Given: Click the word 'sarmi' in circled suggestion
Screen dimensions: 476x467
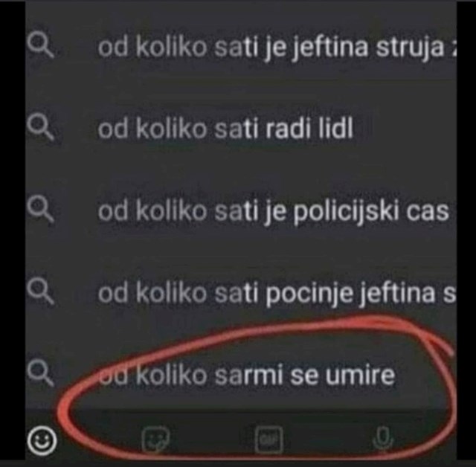Looking at the screenshot, I should click(x=249, y=376).
